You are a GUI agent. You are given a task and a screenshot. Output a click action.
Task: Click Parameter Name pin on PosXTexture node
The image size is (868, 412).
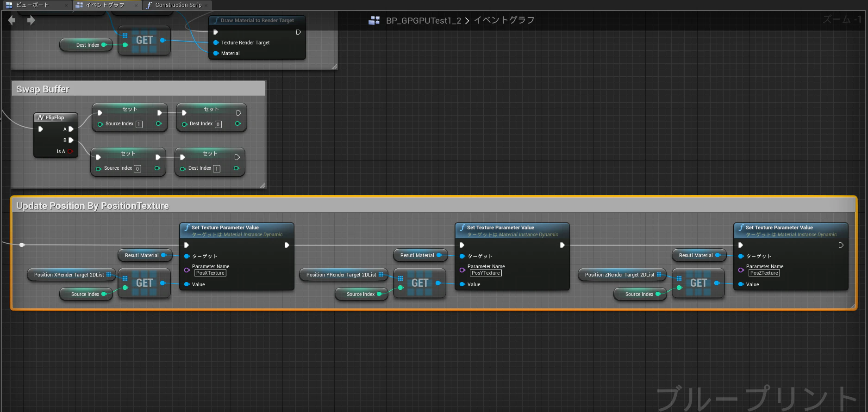coord(187,270)
